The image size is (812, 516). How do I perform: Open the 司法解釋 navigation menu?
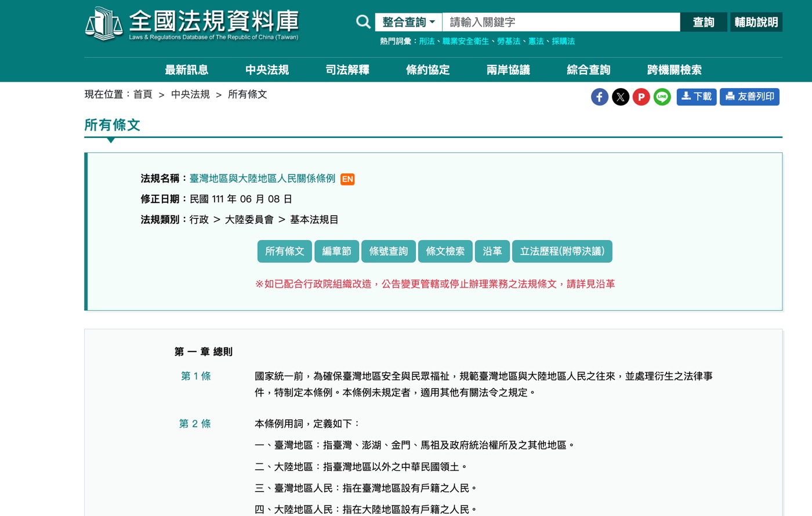point(347,70)
